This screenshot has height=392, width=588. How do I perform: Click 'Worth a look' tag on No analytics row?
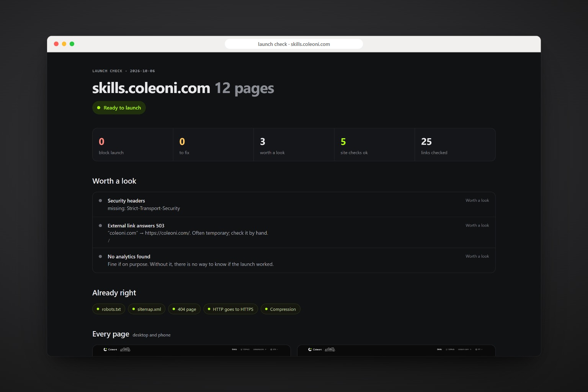(x=477, y=256)
